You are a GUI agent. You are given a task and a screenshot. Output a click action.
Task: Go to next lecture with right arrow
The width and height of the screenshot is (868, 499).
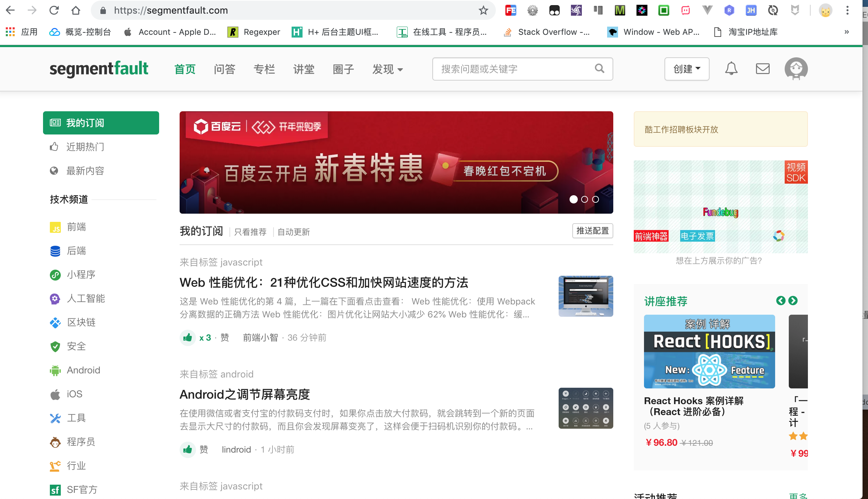pyautogui.click(x=793, y=301)
